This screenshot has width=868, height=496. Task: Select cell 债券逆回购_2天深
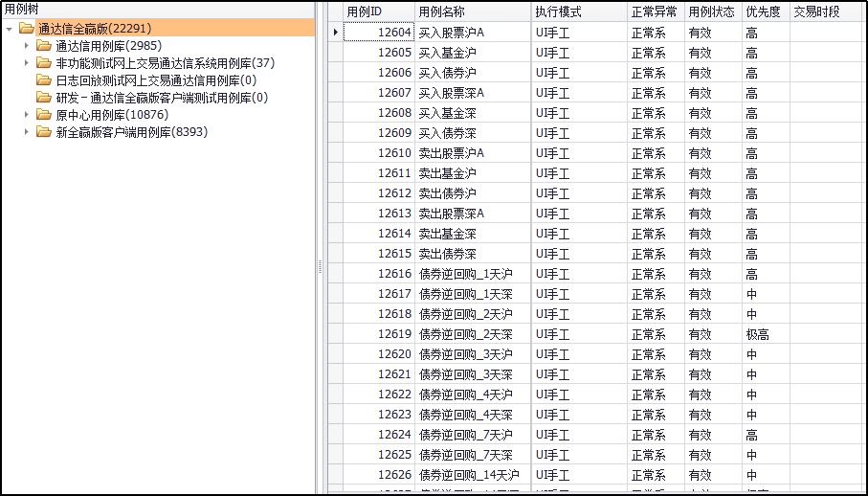[x=473, y=334]
